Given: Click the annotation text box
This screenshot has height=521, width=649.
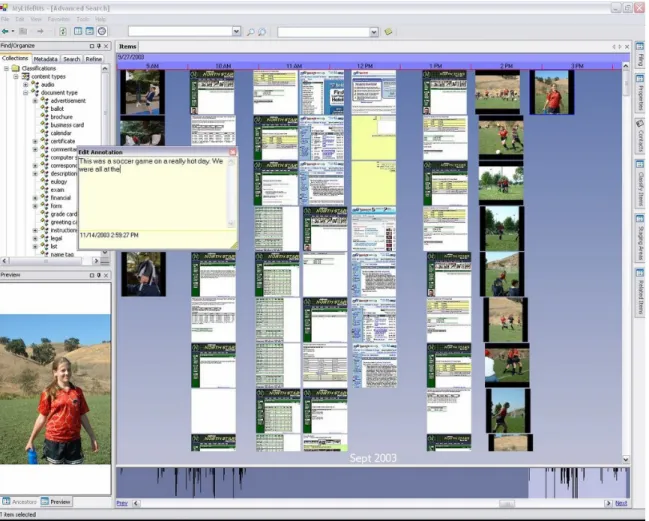Looking at the screenshot, I should [152, 192].
